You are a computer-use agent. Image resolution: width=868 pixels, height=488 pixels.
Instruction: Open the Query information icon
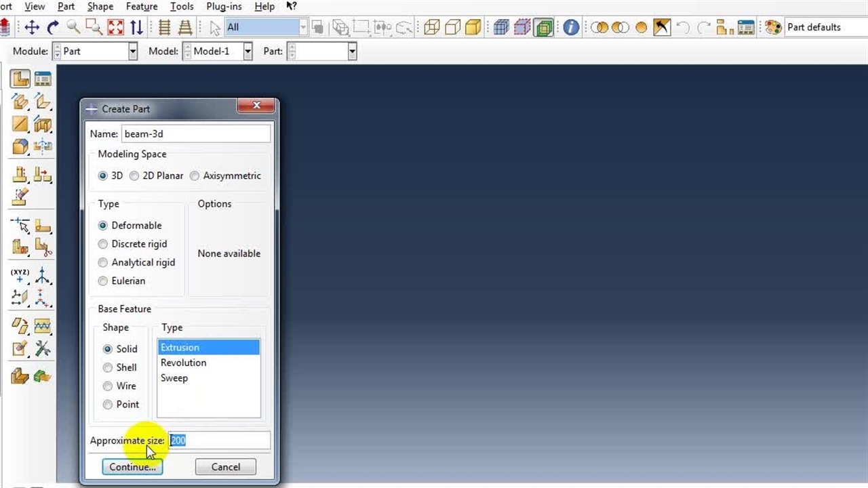click(571, 27)
